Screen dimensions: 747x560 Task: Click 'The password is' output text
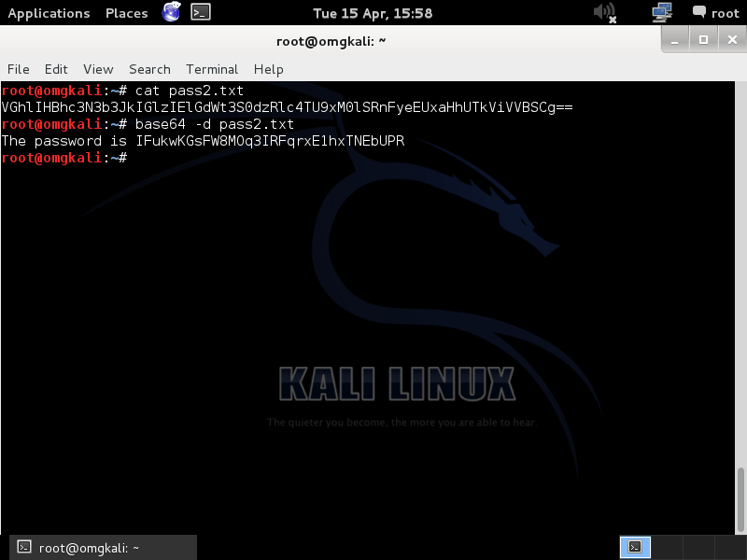click(63, 141)
